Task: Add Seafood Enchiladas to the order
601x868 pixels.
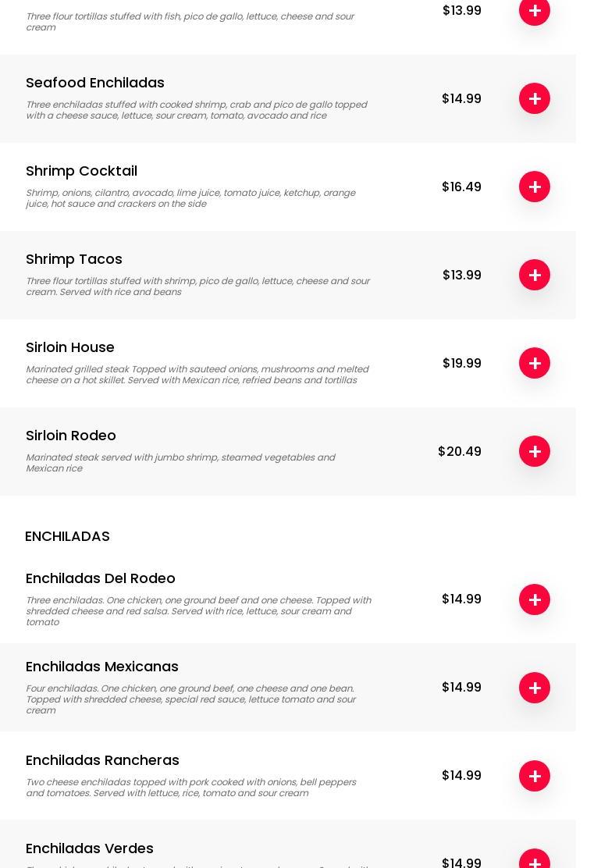Action: (535, 98)
